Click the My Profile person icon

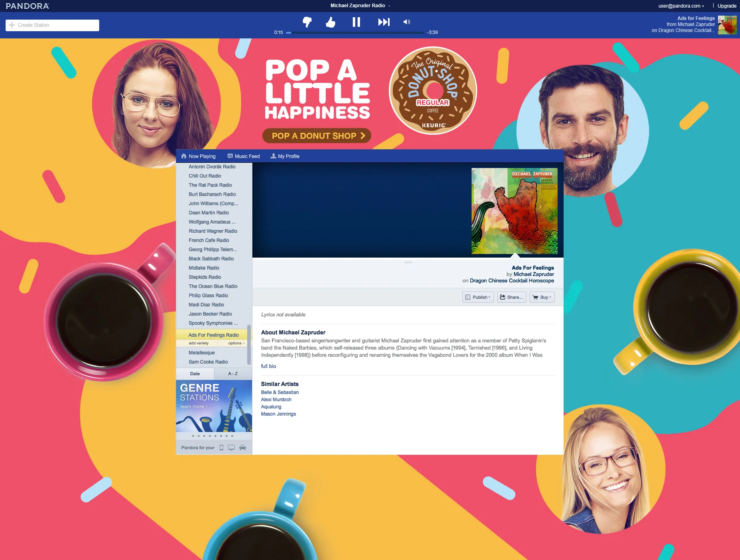click(x=273, y=156)
